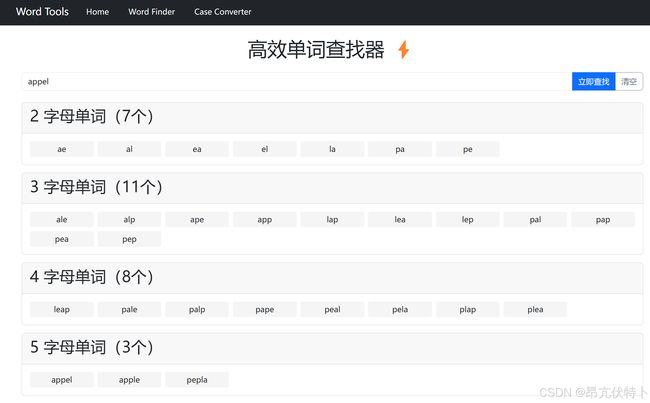650x403 pixels.
Task: Choose the three-letter word 'lep'
Action: (468, 219)
